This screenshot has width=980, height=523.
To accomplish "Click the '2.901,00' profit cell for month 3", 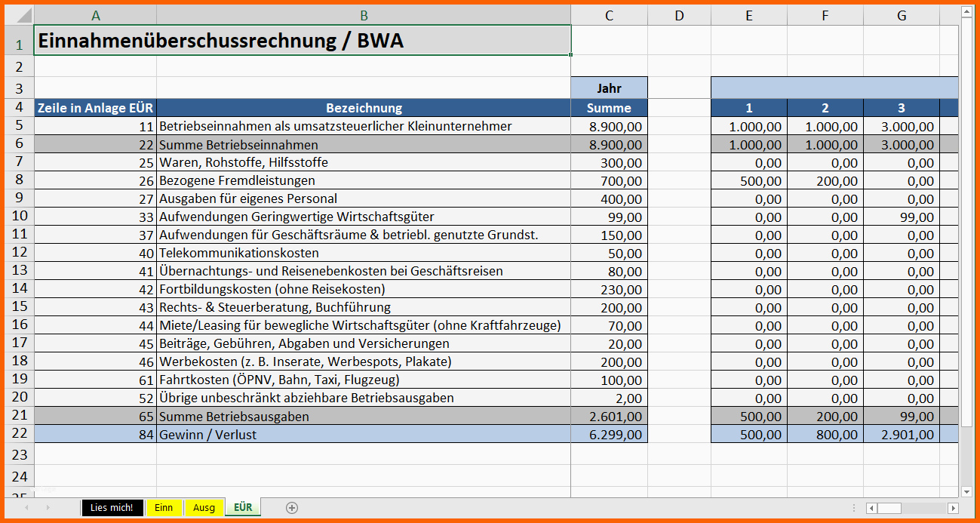I will tap(902, 434).
